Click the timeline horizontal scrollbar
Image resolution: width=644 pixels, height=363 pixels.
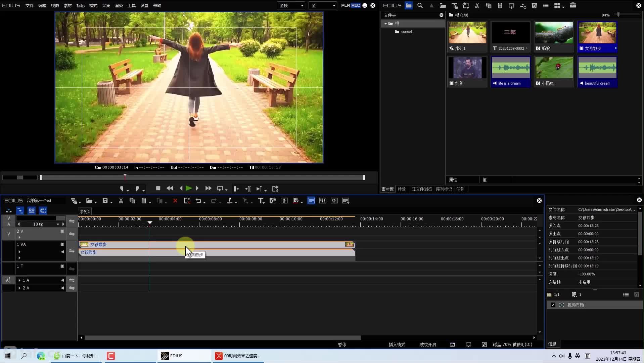pos(222,337)
